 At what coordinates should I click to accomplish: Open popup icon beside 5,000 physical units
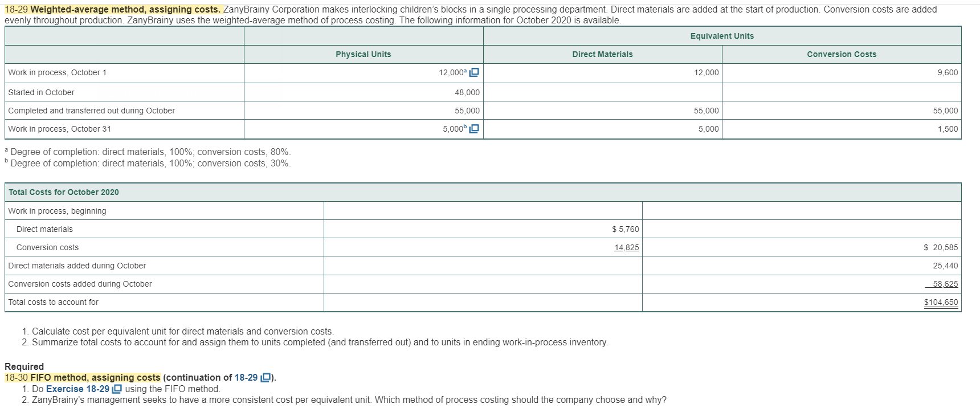(x=473, y=129)
